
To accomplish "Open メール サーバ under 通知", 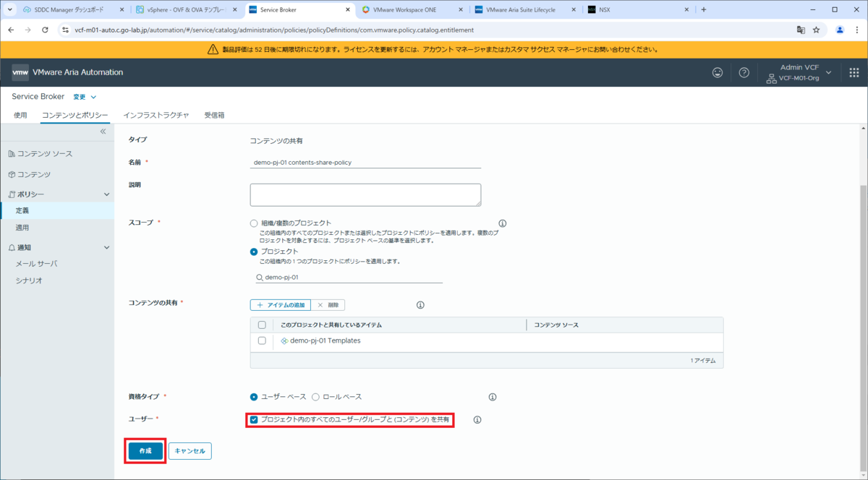I will click(x=36, y=264).
